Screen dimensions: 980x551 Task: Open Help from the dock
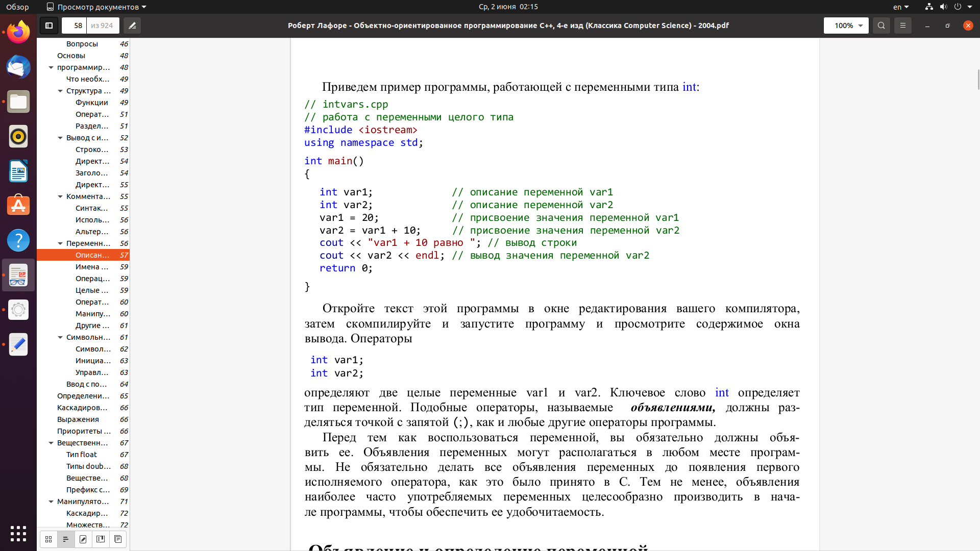tap(18, 240)
